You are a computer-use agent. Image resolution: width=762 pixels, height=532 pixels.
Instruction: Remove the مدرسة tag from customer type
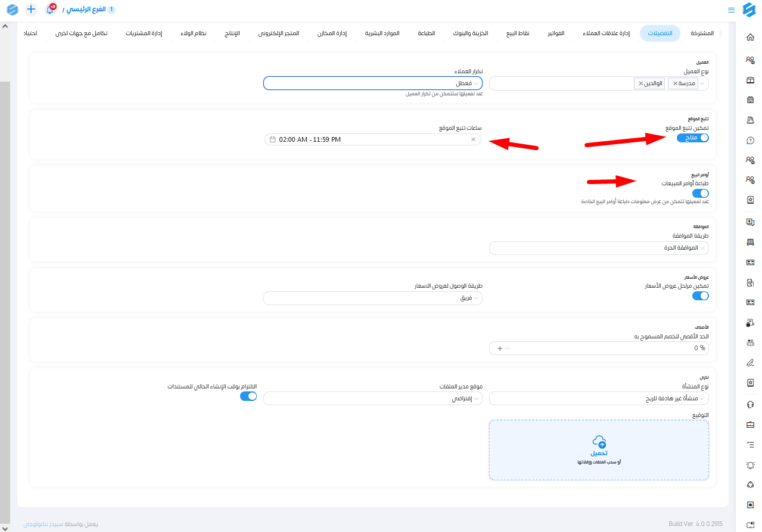tap(675, 83)
